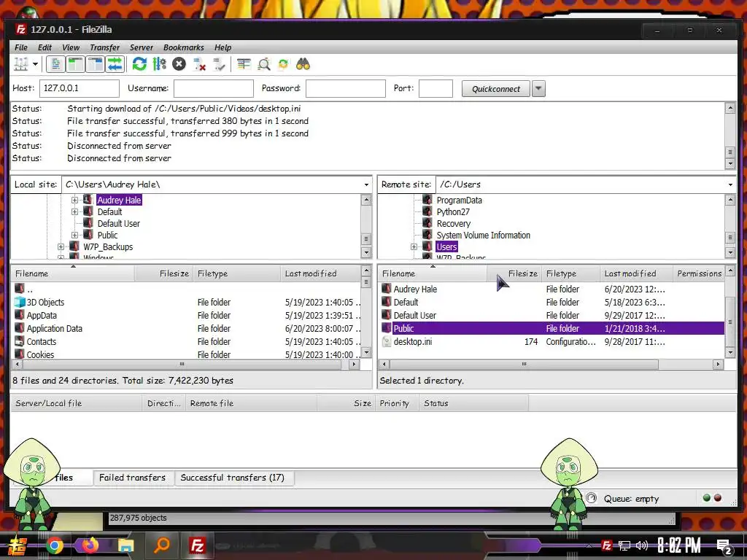Select Recovery folder in remote tree

pyautogui.click(x=454, y=223)
